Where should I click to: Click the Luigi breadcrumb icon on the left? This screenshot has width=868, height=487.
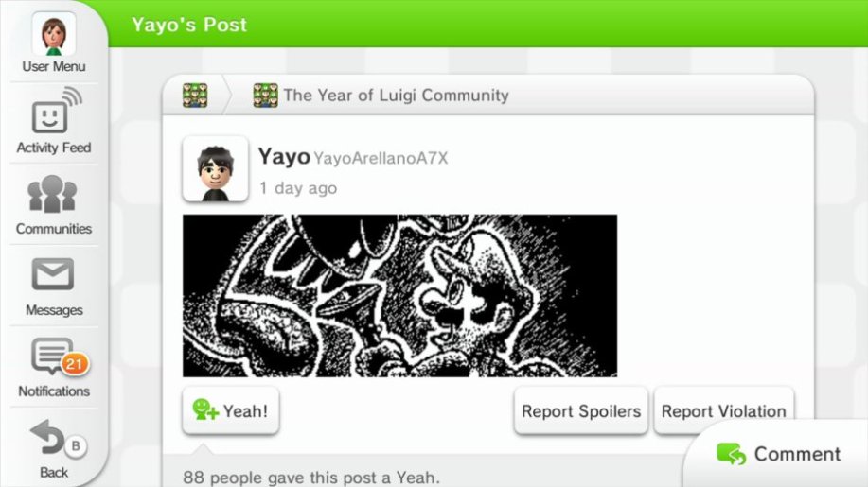click(x=195, y=96)
